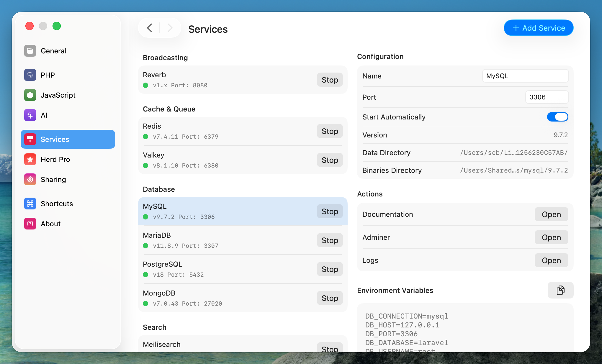Open the MySQL Documentation
The width and height of the screenshot is (602, 364).
tap(551, 214)
